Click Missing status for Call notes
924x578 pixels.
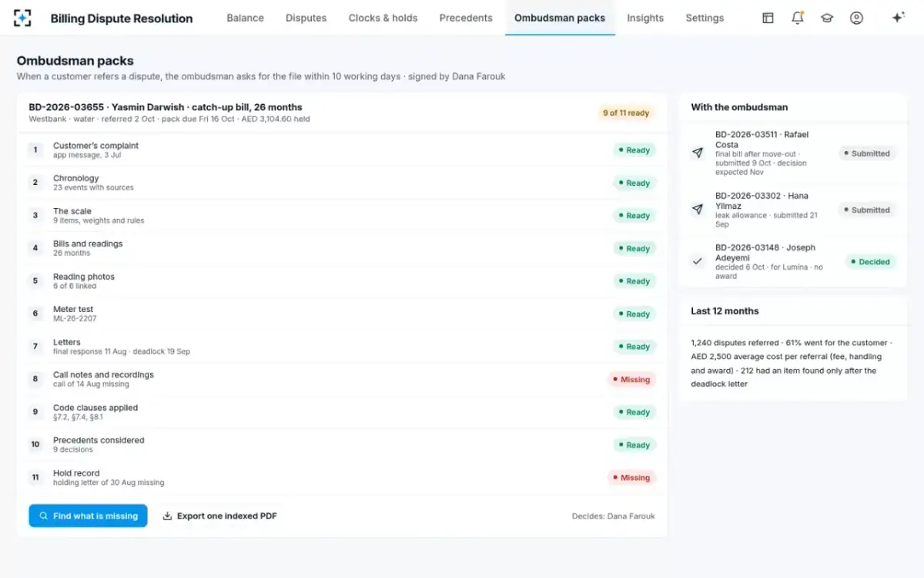coord(631,379)
